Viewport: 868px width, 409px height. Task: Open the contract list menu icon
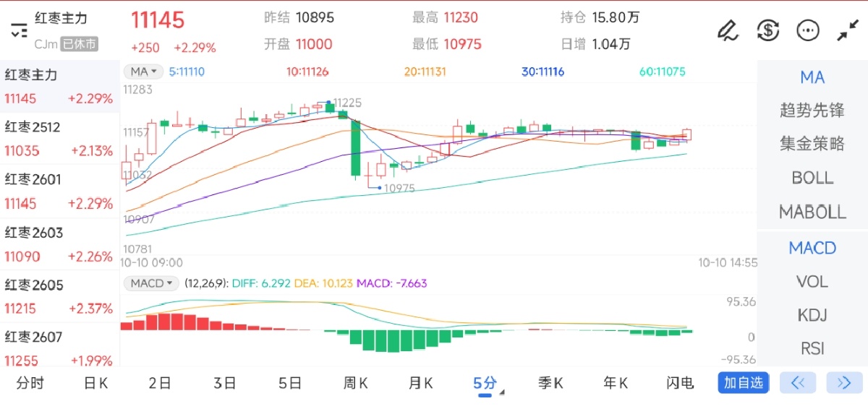[19, 30]
